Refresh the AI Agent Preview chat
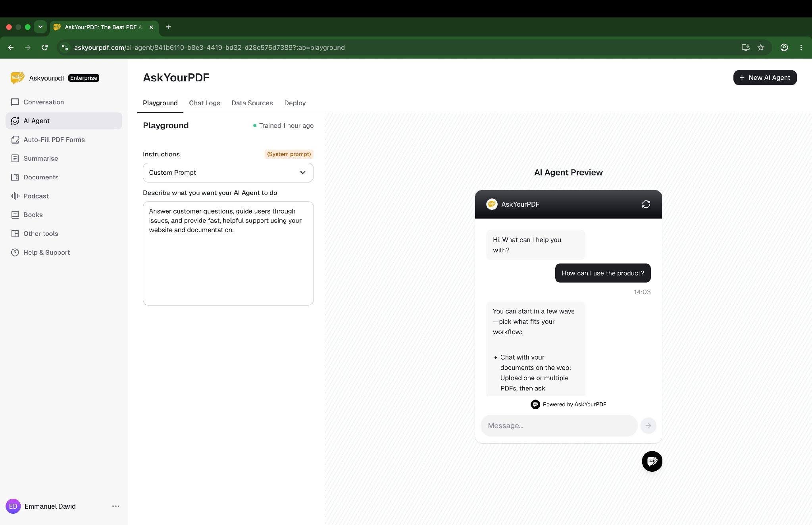The width and height of the screenshot is (812, 525). pos(646,204)
